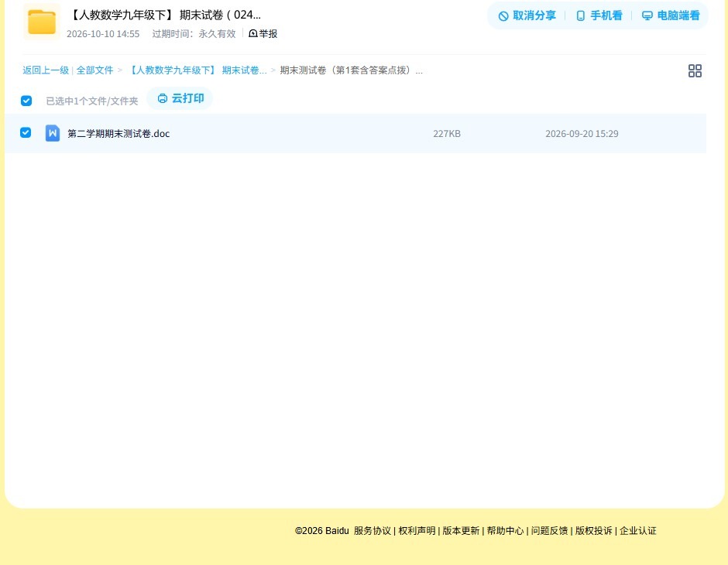Click current folder breadcrumb 期末测试卷（第1套含答案点拨）

tap(351, 70)
